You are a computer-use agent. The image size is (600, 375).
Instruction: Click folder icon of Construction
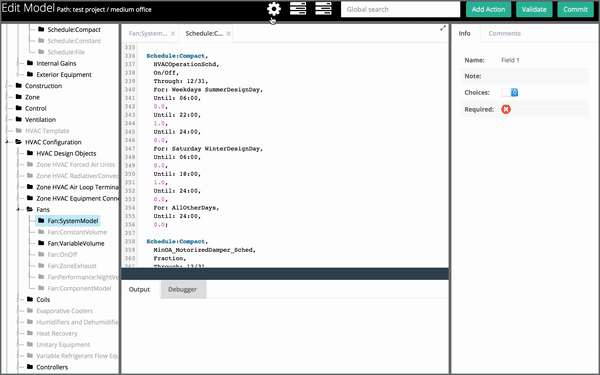19,85
